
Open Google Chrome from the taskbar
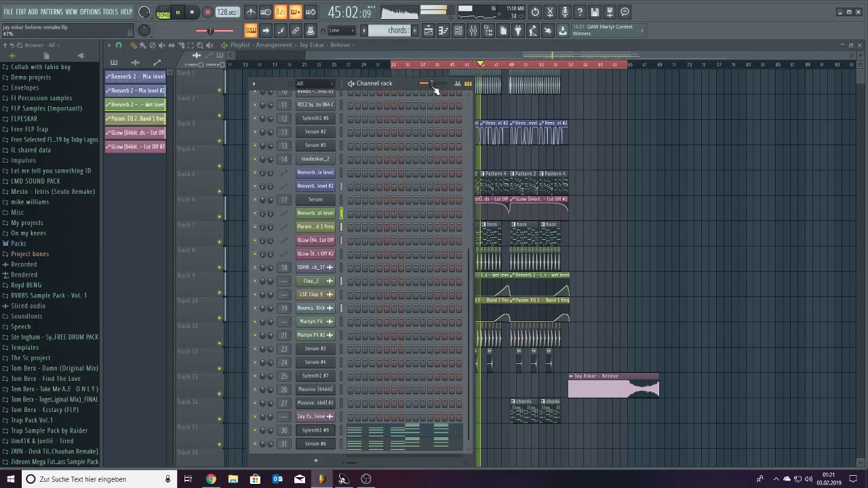(x=211, y=479)
